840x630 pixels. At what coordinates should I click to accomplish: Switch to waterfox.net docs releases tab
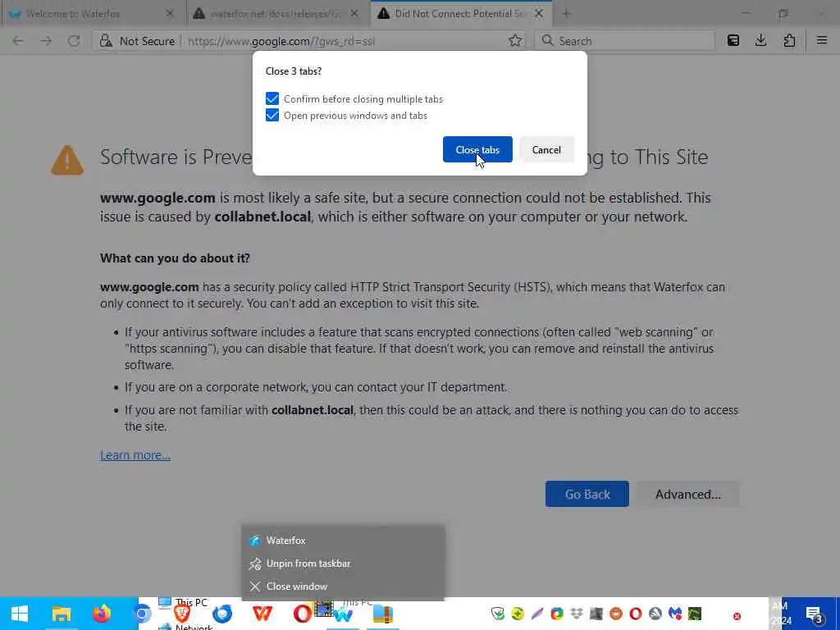pyautogui.click(x=276, y=14)
